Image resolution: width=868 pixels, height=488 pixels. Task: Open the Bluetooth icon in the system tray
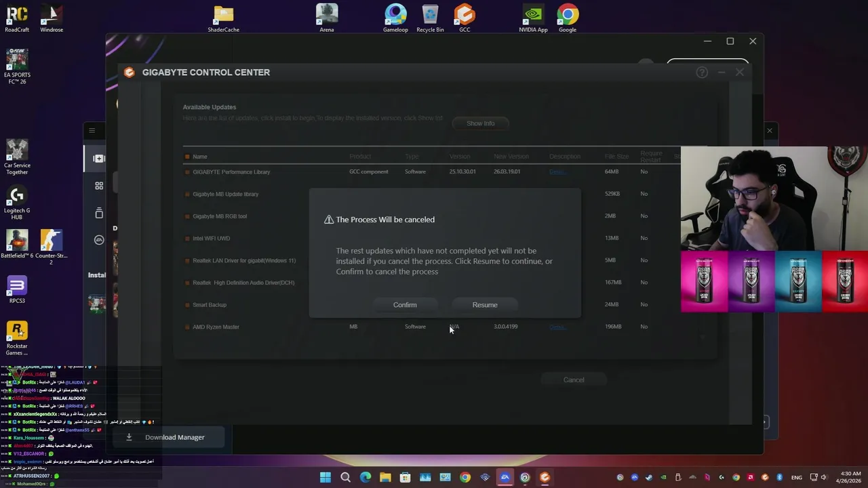[x=779, y=477]
